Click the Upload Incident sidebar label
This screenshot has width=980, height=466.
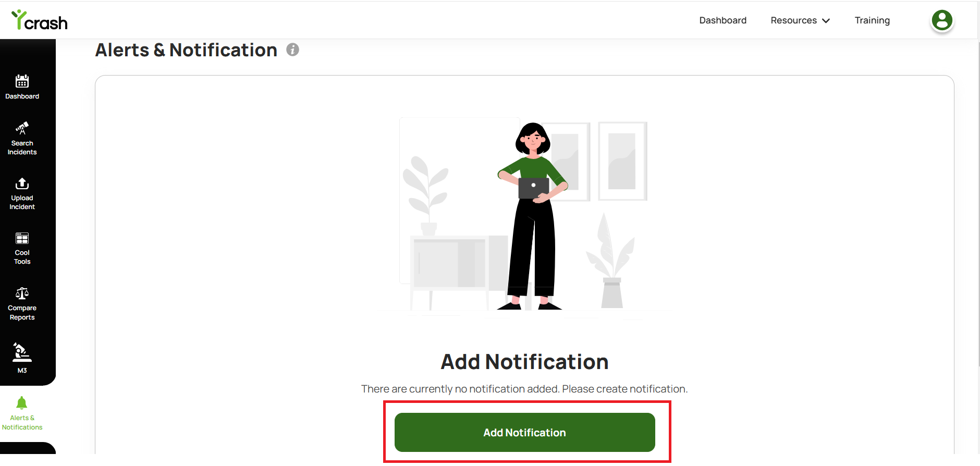pyautogui.click(x=22, y=202)
